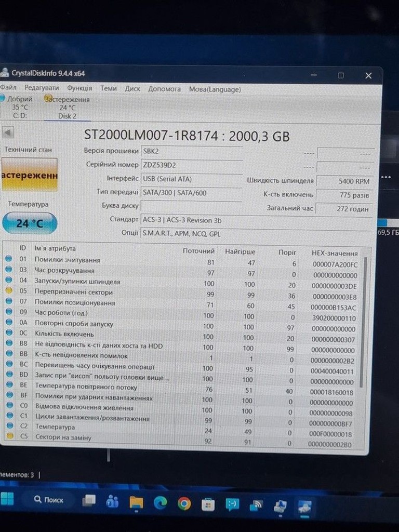
Task: Select the Disk 2 drive tab
Action: 67,108
